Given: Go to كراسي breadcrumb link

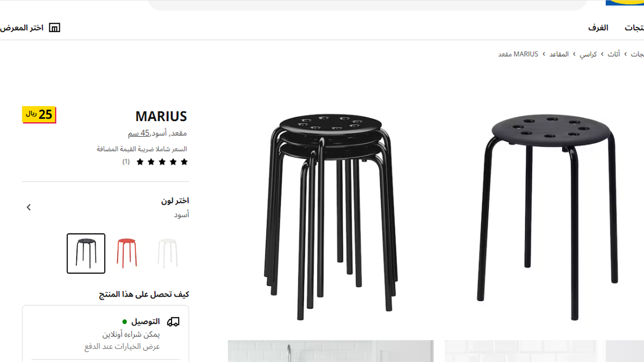Looking at the screenshot, I should (588, 54).
